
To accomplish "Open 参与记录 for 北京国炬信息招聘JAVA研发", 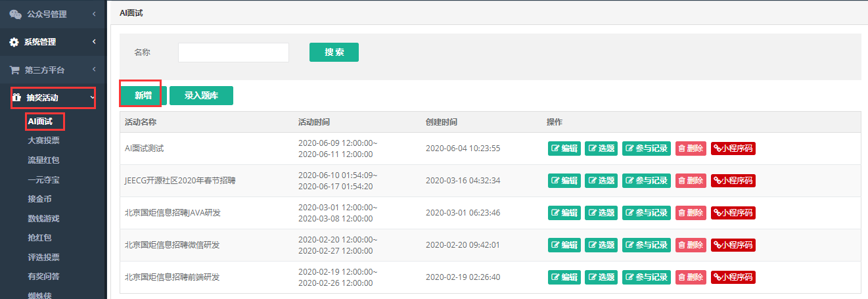I will tap(647, 213).
